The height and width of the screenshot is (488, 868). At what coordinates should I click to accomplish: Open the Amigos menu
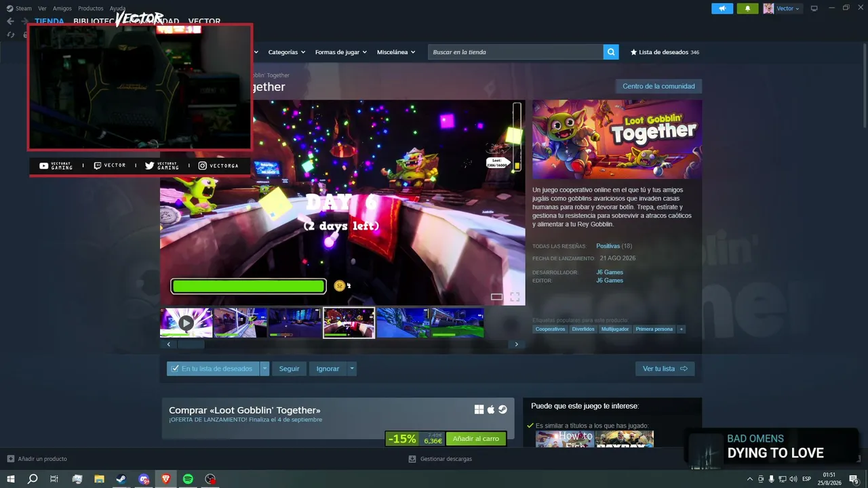pyautogui.click(x=62, y=9)
